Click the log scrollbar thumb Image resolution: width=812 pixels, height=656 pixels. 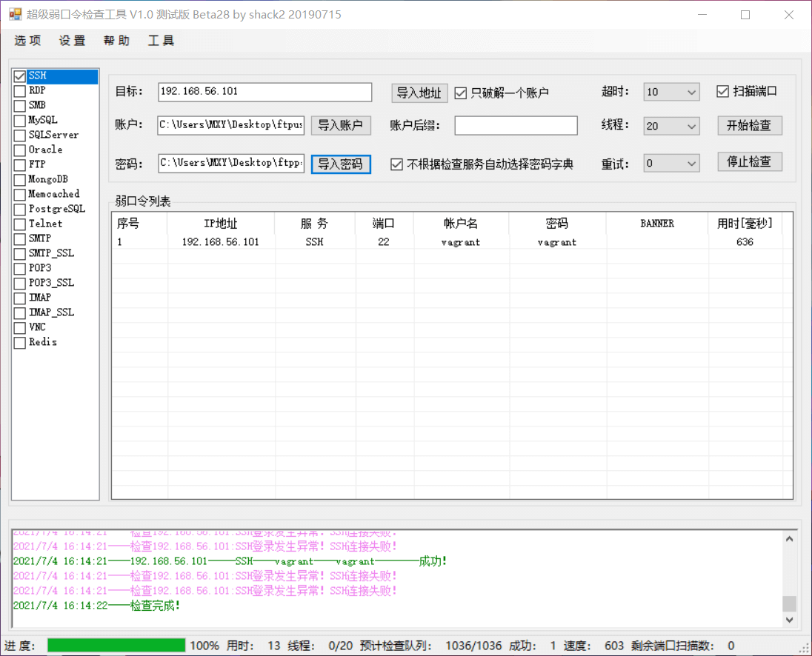click(x=789, y=603)
